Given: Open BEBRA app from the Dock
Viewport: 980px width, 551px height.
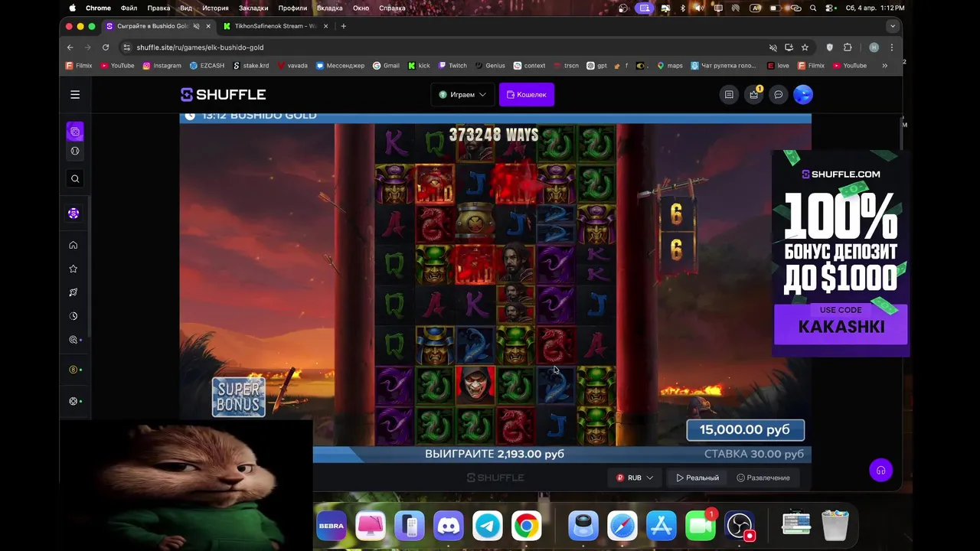Looking at the screenshot, I should point(332,526).
